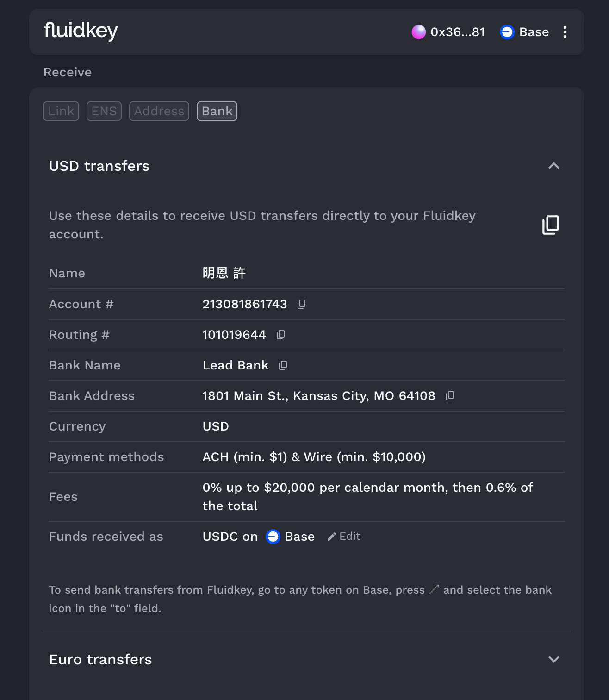Copy all USD transfer details
The image size is (609, 700).
click(x=550, y=225)
